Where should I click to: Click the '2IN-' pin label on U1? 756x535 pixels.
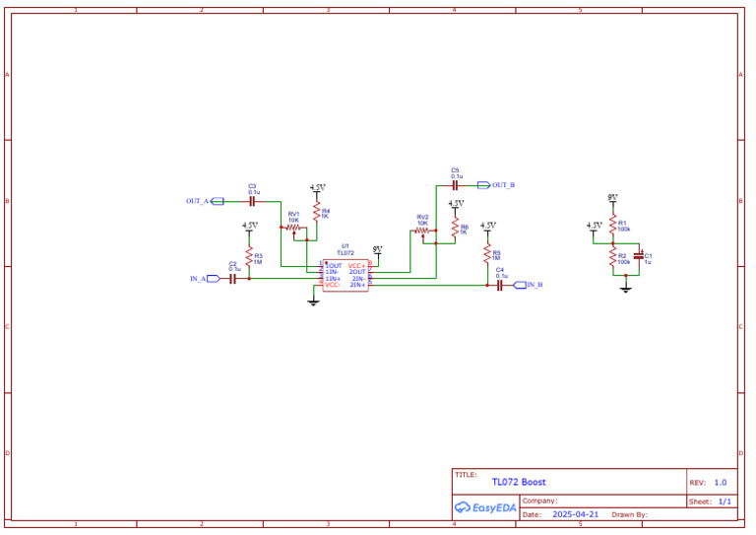[x=358, y=279]
